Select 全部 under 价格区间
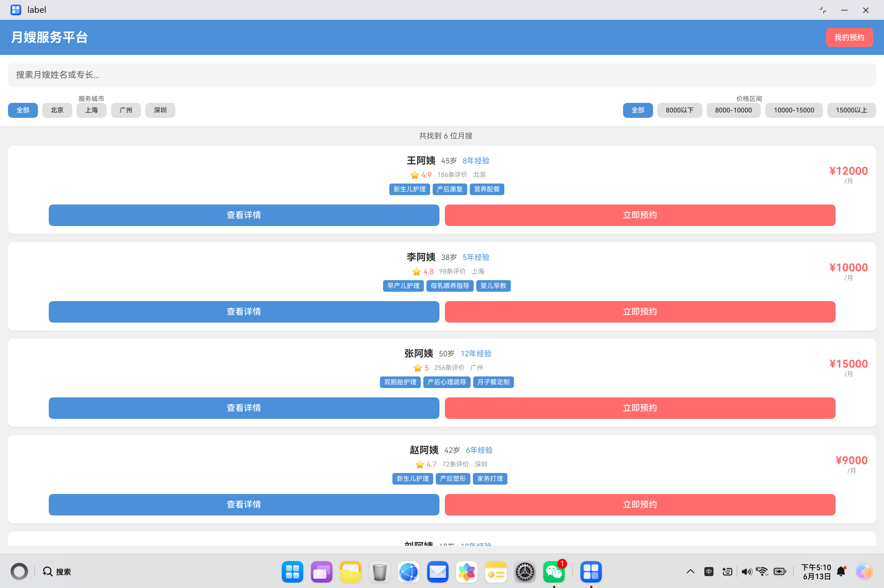Viewport: 884px width, 588px height. point(638,110)
